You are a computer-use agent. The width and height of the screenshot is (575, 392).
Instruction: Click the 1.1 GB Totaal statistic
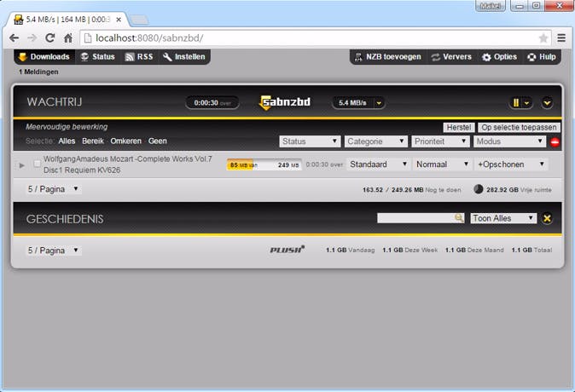[531, 250]
